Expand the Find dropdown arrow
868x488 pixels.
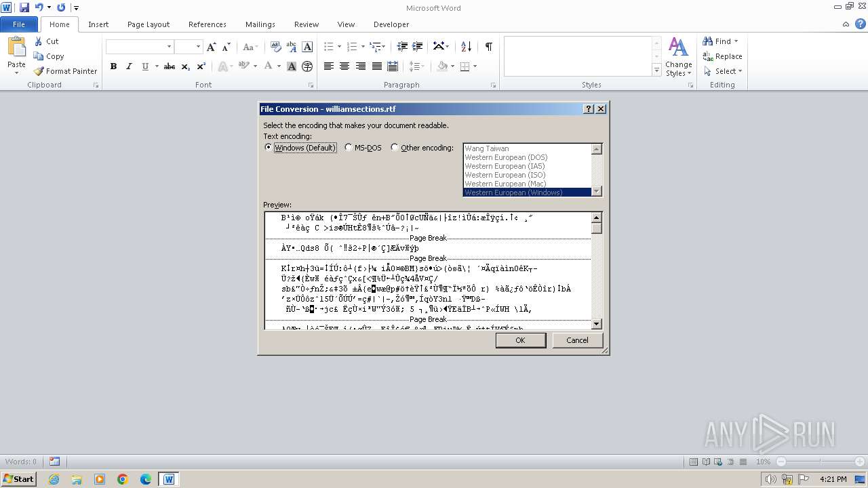[736, 41]
